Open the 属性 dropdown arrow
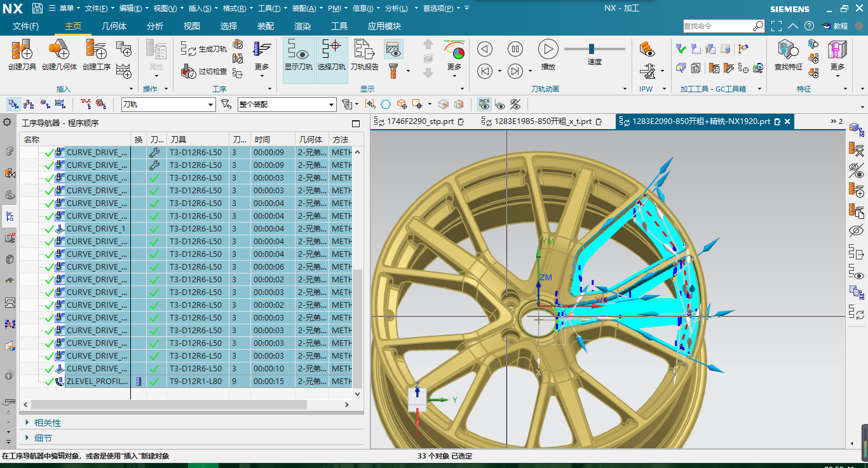Screen dimensions: 868x468 156,76
